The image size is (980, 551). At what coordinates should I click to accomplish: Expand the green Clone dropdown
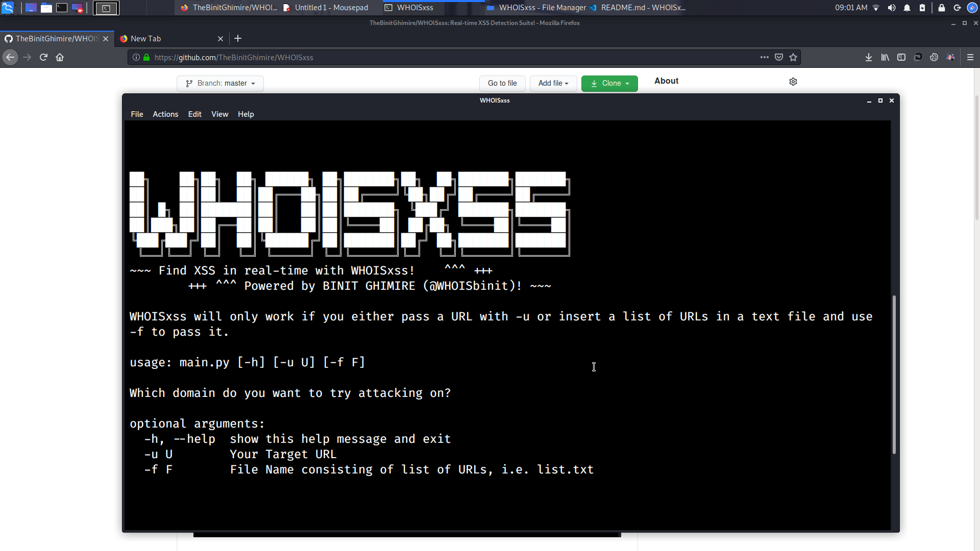click(x=609, y=83)
